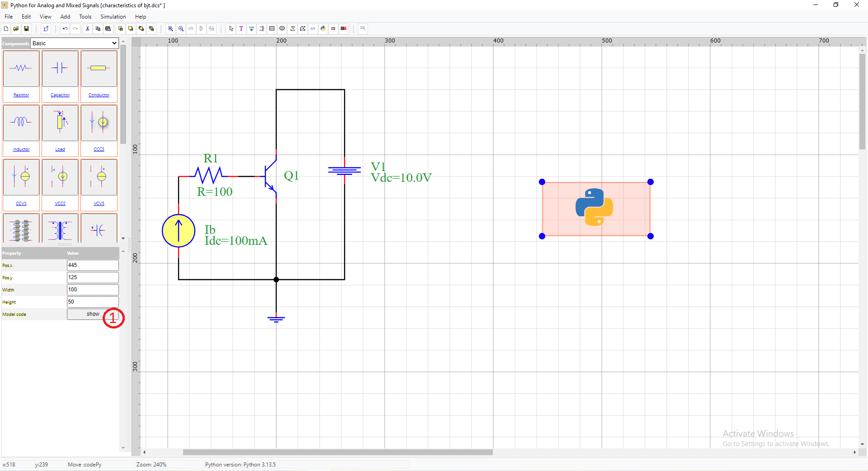
Task: Select the CCCS component
Action: (x=99, y=123)
